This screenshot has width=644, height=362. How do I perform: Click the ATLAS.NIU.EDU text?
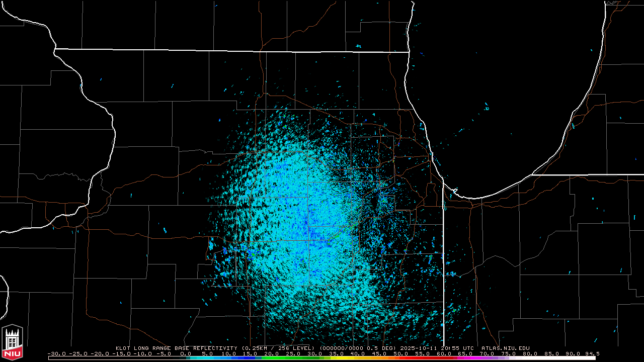(x=505, y=348)
